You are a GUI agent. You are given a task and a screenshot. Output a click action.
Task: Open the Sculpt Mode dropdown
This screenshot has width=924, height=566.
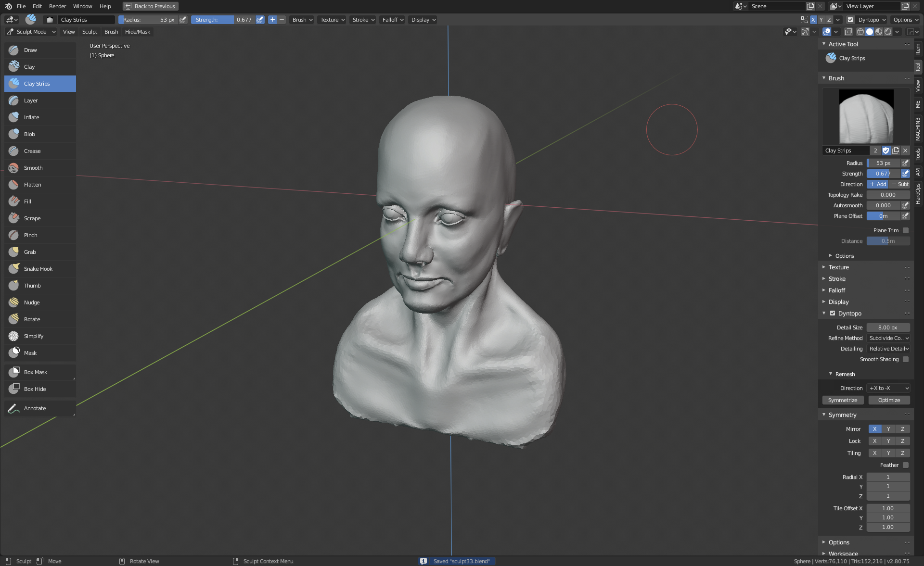[31, 32]
